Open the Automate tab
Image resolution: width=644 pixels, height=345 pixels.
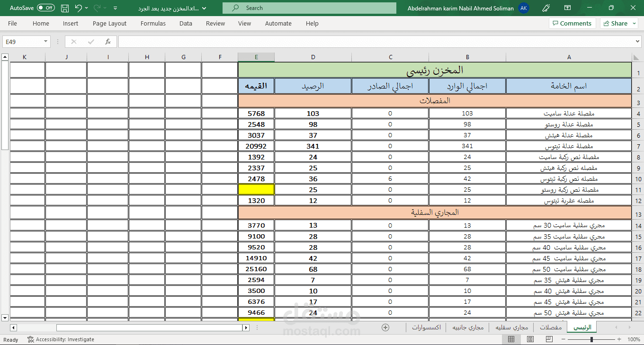click(278, 23)
